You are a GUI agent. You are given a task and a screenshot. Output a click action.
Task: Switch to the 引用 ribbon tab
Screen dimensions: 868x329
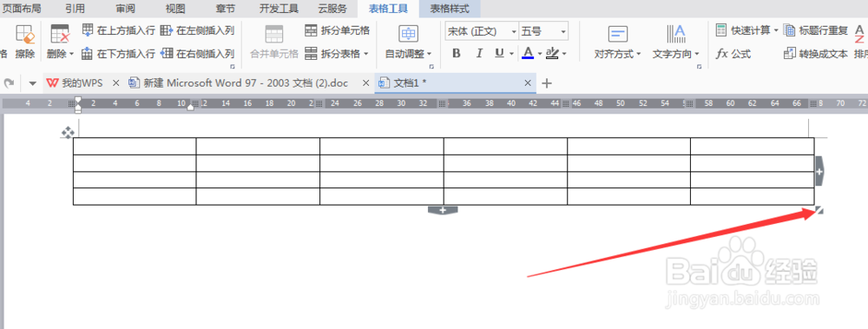click(x=75, y=9)
